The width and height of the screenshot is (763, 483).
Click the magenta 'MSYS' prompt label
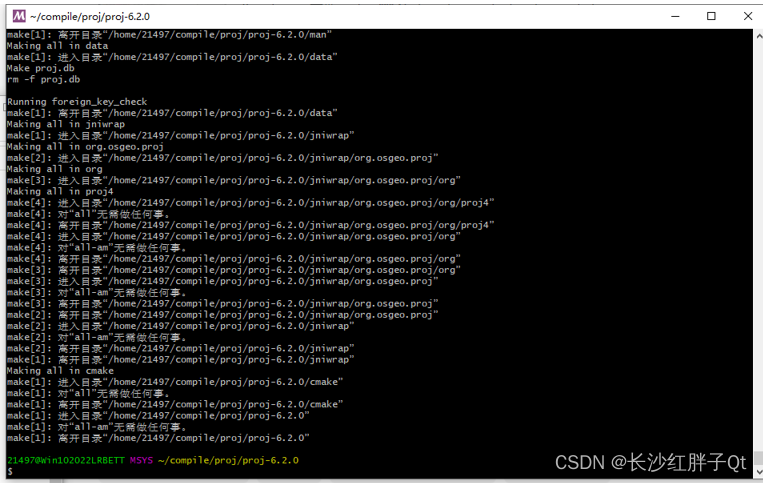click(141, 460)
